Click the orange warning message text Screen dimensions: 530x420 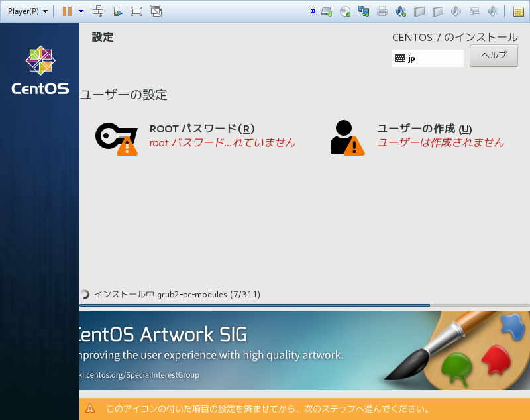268,409
